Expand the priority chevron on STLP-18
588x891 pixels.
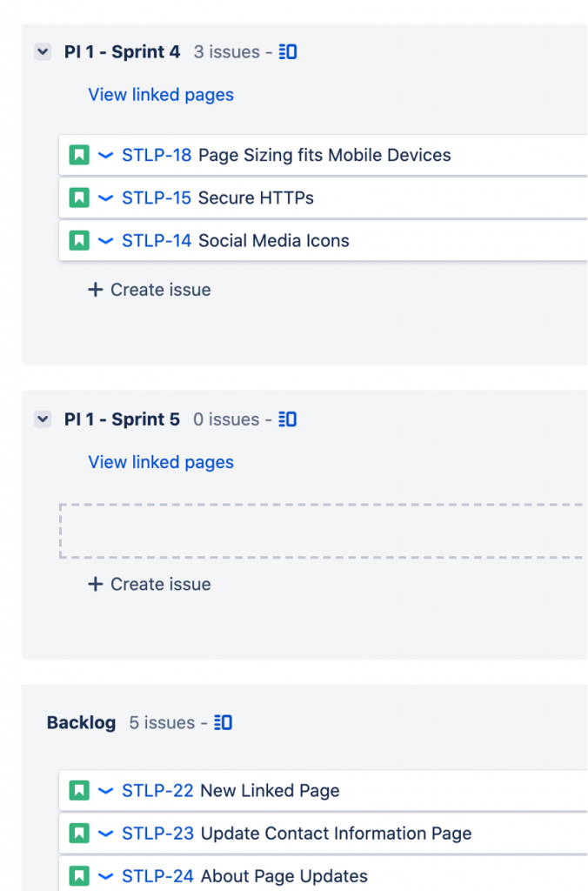(x=105, y=155)
